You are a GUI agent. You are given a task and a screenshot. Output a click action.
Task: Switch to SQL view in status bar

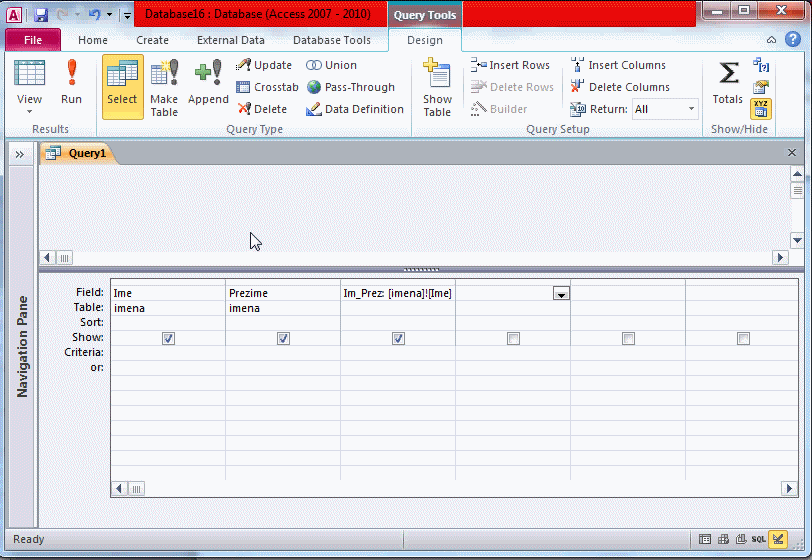759,539
